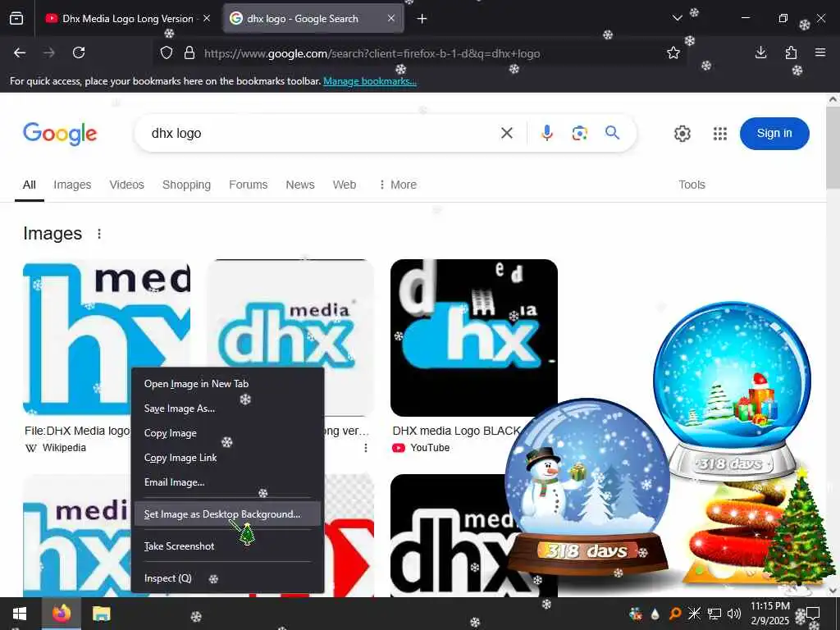This screenshot has width=840, height=630.
Task: Choose Save Image As from context menu
Action: pyautogui.click(x=228, y=409)
